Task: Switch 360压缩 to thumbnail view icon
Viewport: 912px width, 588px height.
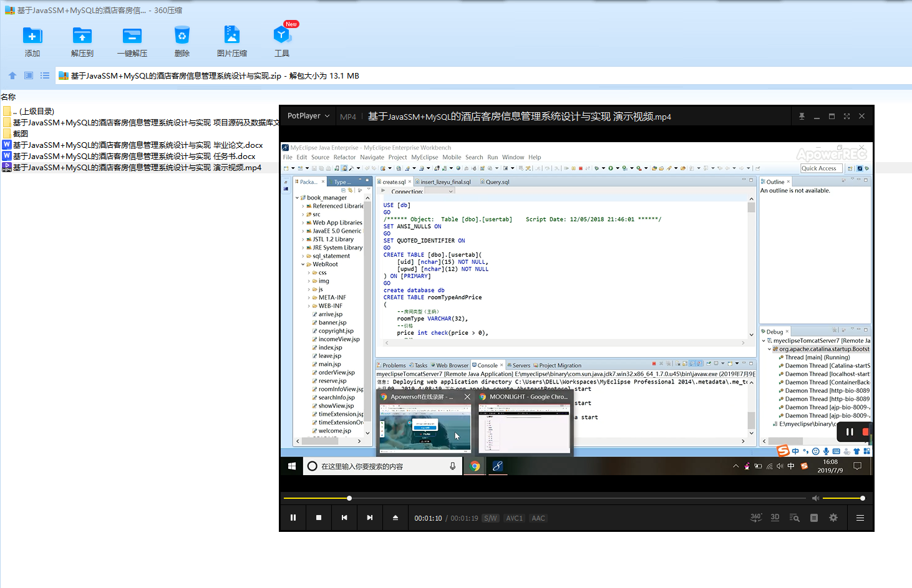Action: pos(29,75)
